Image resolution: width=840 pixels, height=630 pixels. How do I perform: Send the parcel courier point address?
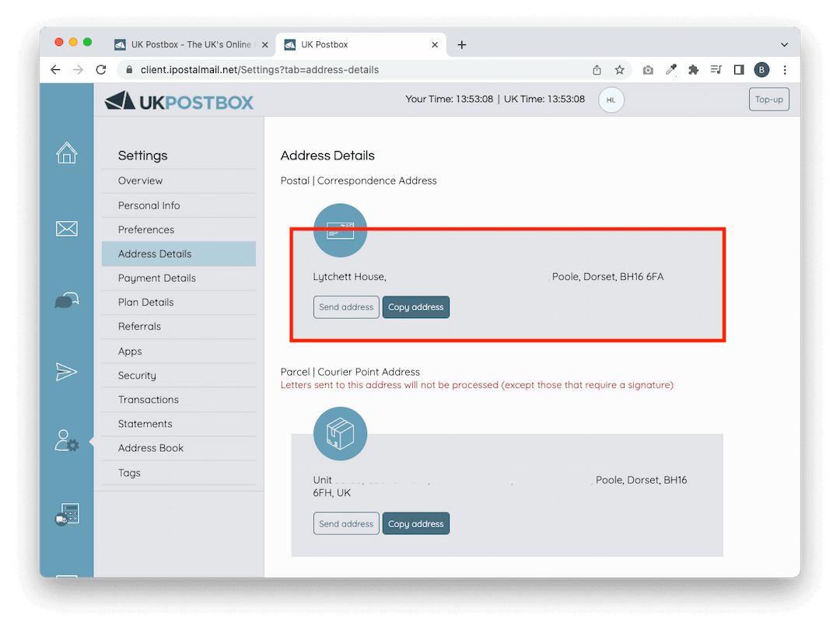[346, 523]
